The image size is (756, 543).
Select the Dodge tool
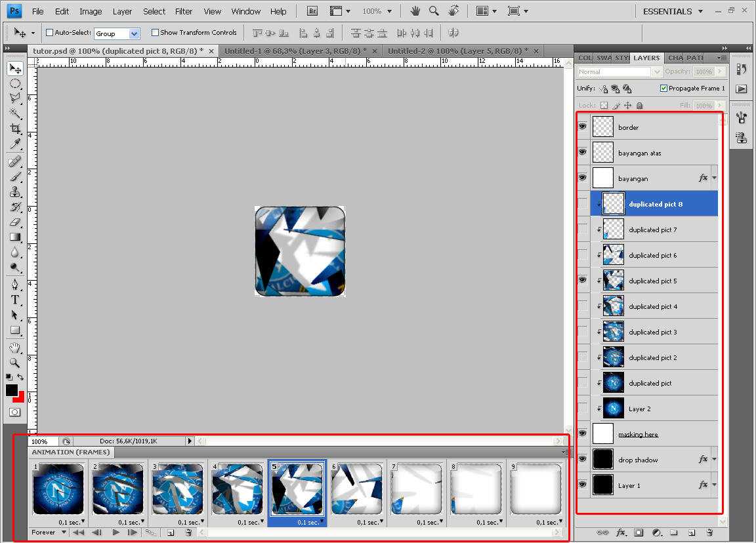click(15, 267)
